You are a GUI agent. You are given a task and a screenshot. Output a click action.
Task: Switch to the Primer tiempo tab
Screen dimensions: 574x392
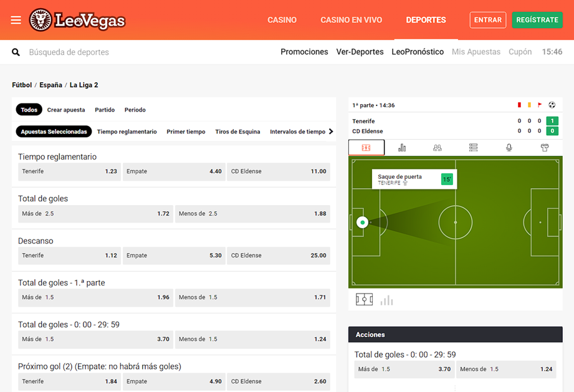click(186, 131)
